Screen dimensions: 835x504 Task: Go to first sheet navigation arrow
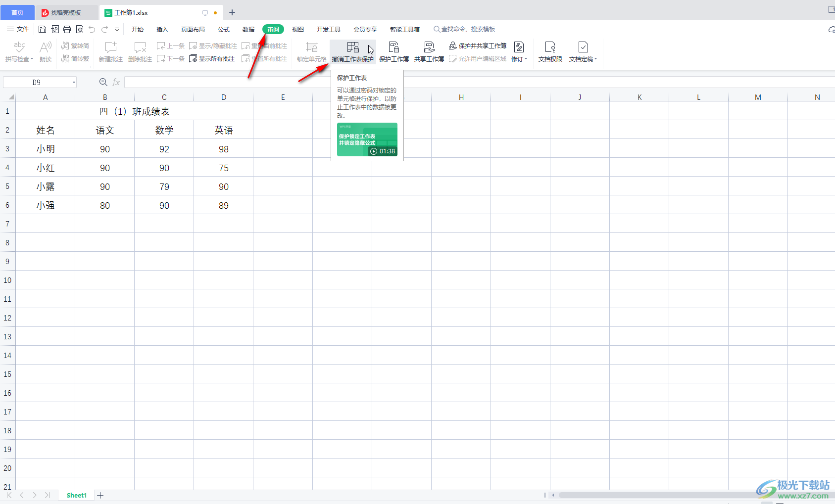click(9, 495)
